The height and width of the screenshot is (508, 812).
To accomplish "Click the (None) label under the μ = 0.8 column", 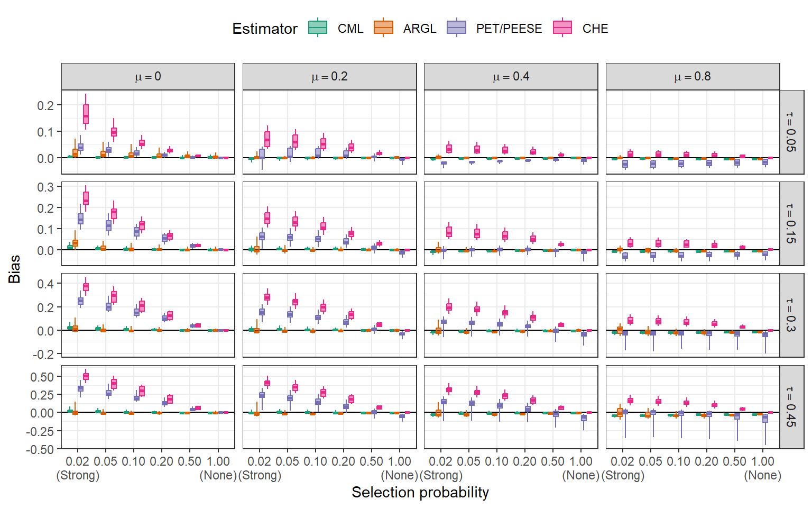I will pos(762,475).
